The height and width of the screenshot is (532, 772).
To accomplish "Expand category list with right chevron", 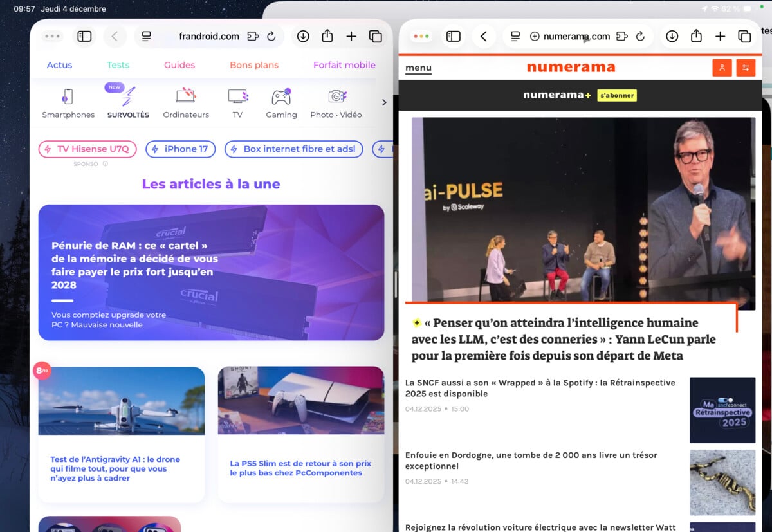I will pos(384,102).
